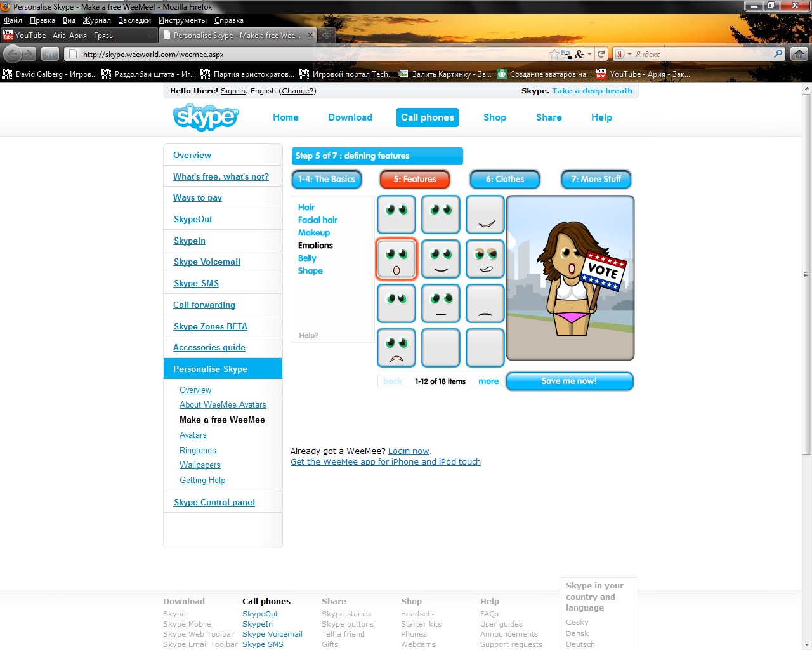
Task: Close the Personalise Skype tab
Action: (x=310, y=35)
